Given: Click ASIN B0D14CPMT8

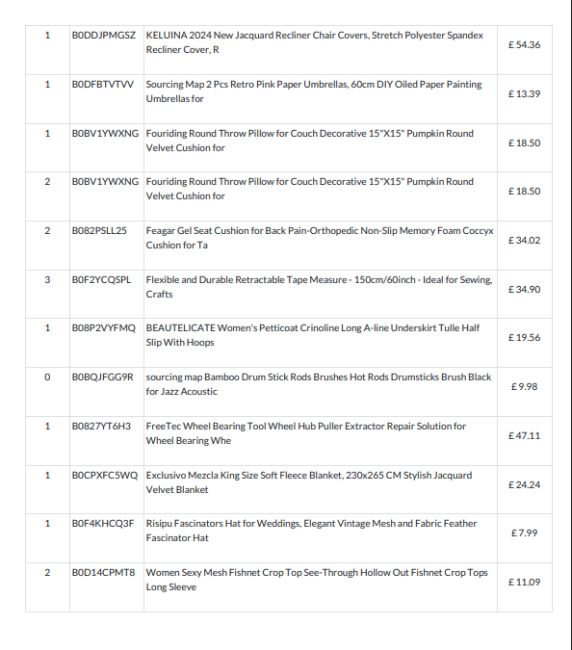Looking at the screenshot, I should (x=104, y=572).
